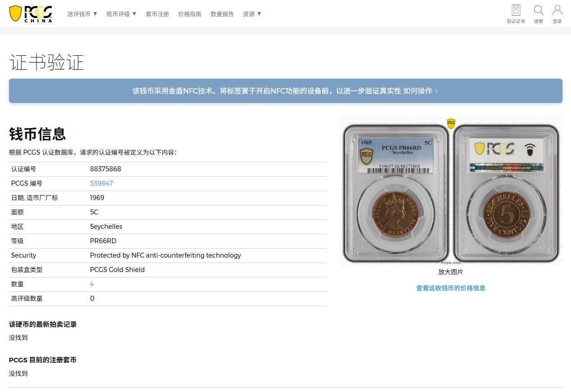571x392 pixels.
Task: Click the 认证编号 row label
Action: click(x=23, y=169)
